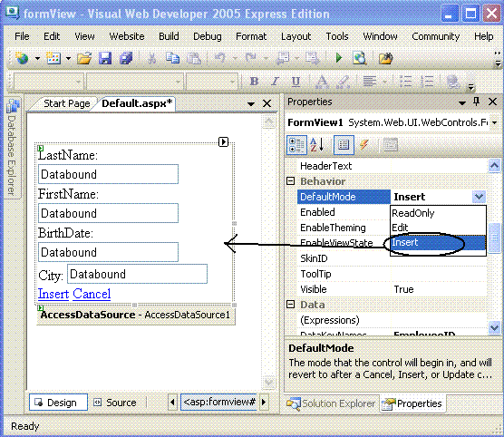504x437 pixels.
Task: Click the Open File folder icon
Action: pyautogui.click(x=84, y=59)
